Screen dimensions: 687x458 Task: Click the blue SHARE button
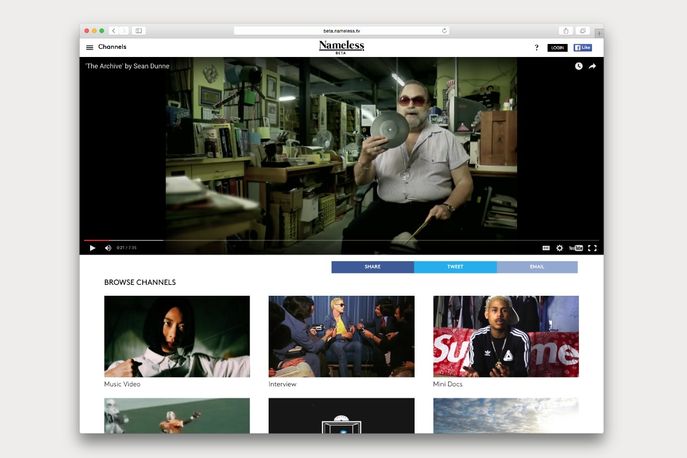[372, 267]
